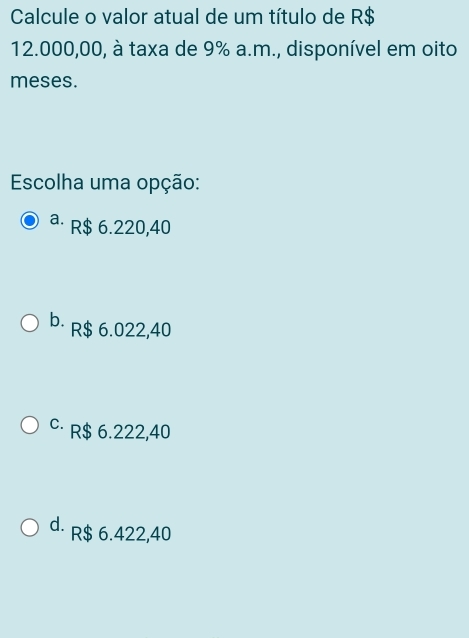469x638 pixels.
Task: Click the answer text R$ 6.422,40
Action: pyautogui.click(x=121, y=534)
